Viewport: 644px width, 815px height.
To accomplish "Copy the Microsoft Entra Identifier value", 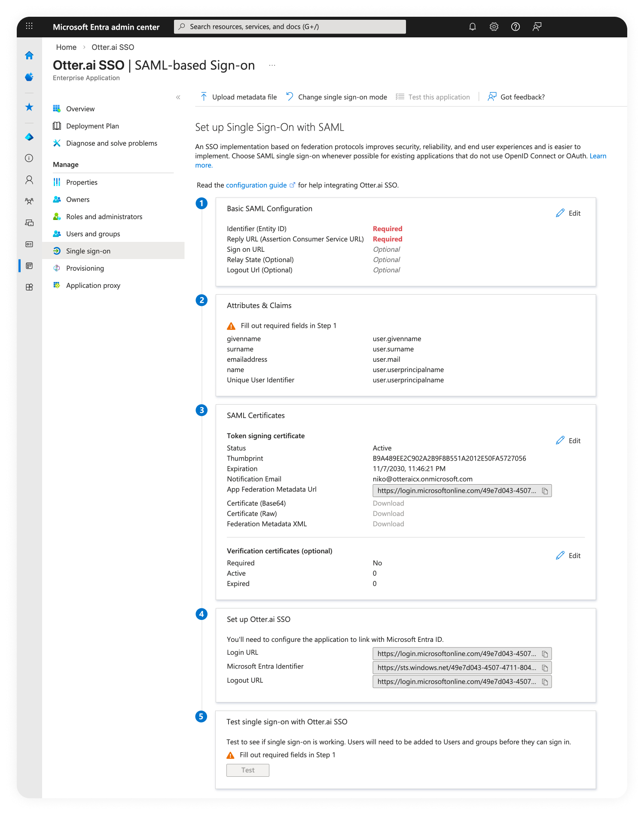I will pos(545,668).
